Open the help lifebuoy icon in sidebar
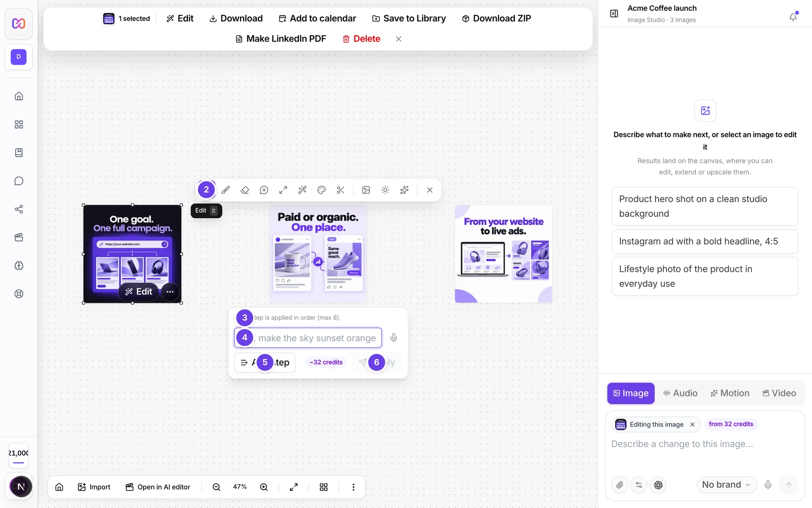Image resolution: width=812 pixels, height=508 pixels. point(19,294)
